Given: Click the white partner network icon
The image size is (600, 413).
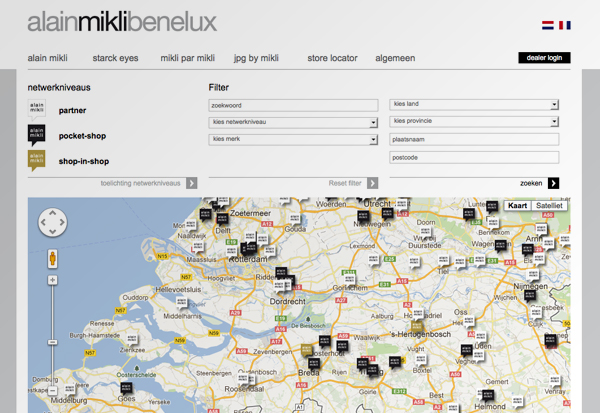Looking at the screenshot, I should pyautogui.click(x=37, y=110).
